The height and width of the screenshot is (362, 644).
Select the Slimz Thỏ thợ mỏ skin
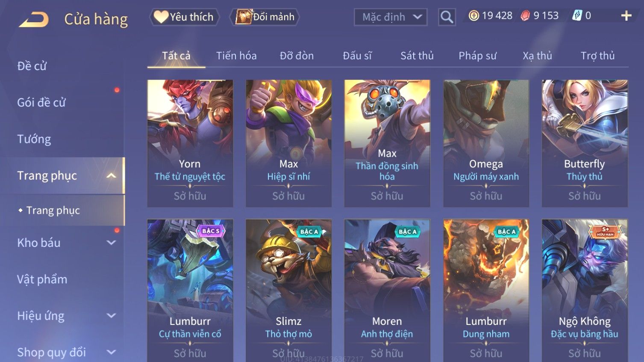(x=288, y=291)
